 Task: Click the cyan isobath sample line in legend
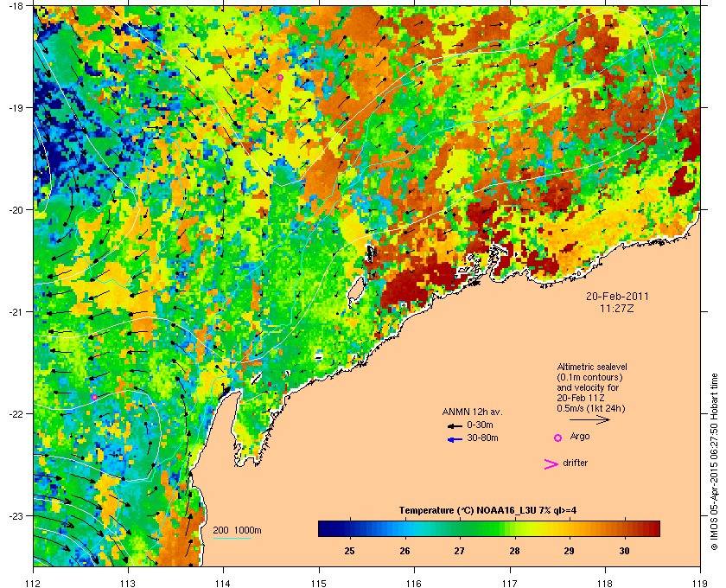click(x=232, y=539)
